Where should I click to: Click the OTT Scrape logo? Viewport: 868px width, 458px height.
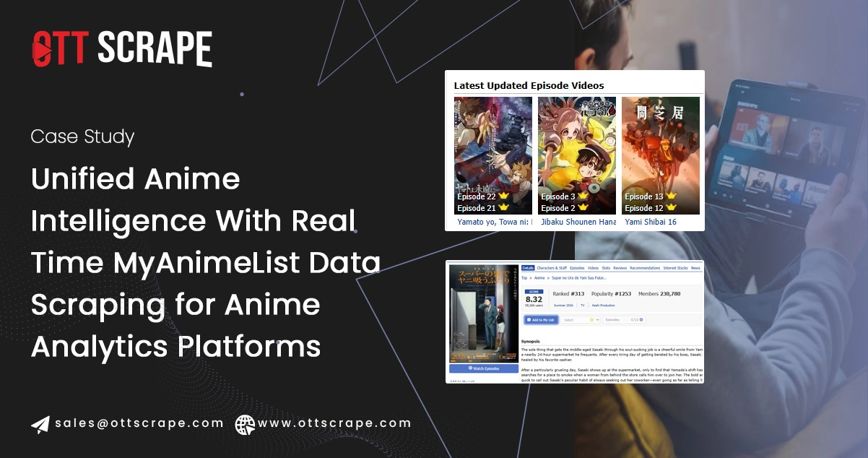pos(122,49)
